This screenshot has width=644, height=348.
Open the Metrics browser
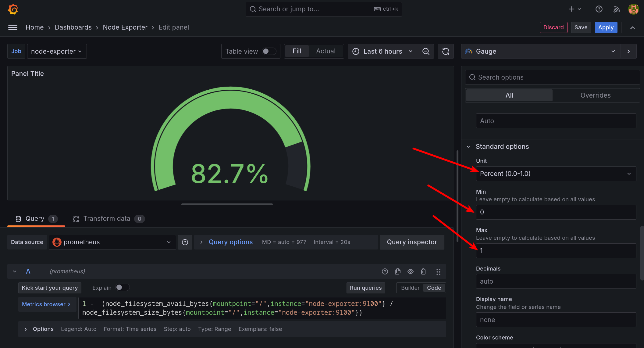(47, 304)
